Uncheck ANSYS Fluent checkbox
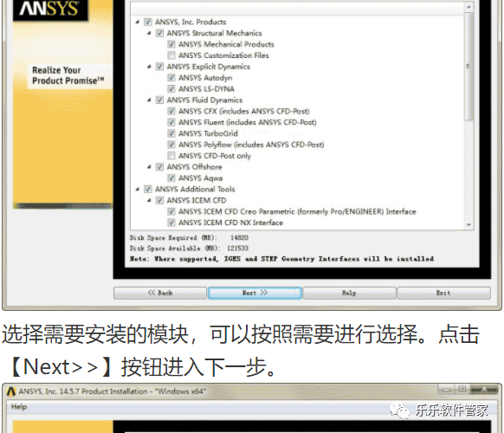 171,122
